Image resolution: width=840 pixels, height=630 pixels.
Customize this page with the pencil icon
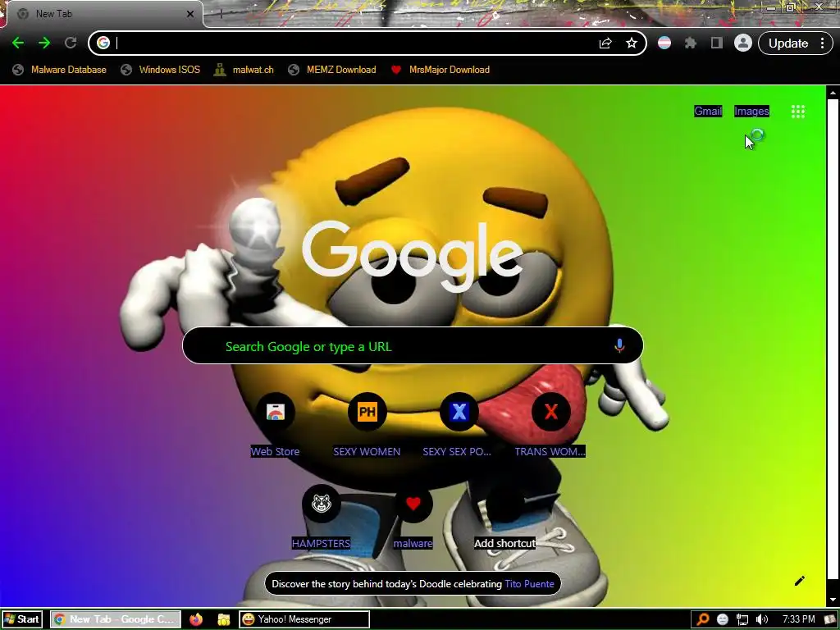799,581
